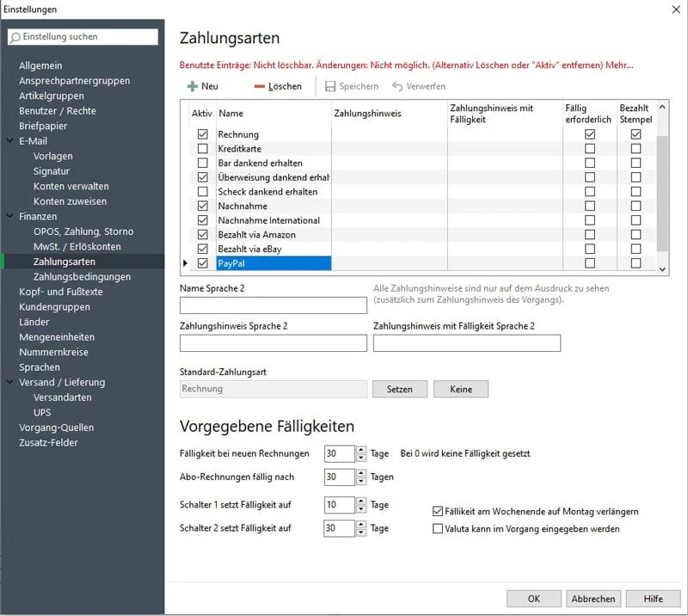Click the Verwerfen undo arrow icon
Image resolution: width=688 pixels, height=616 pixels.
click(397, 87)
